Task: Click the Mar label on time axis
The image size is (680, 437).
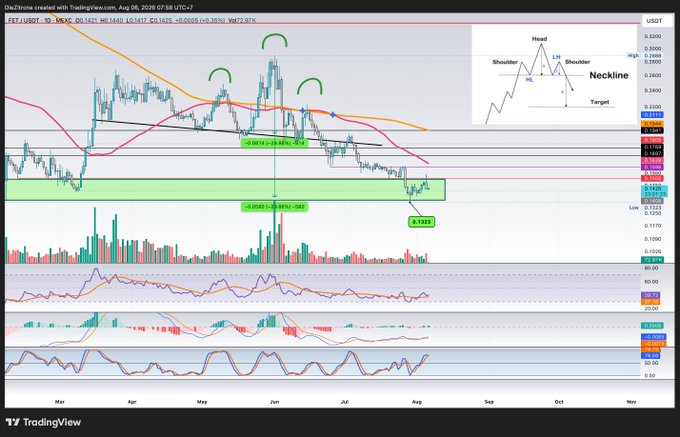Action: point(60,402)
